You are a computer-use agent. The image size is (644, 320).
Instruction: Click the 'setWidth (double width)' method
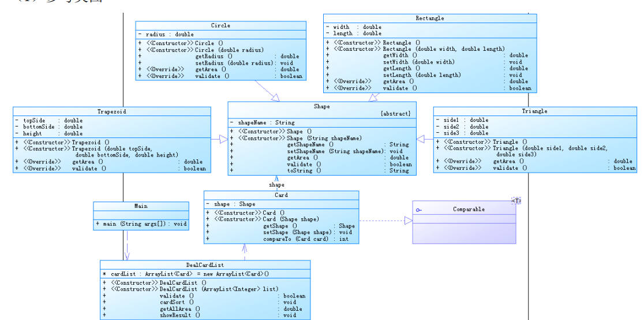[419, 62]
